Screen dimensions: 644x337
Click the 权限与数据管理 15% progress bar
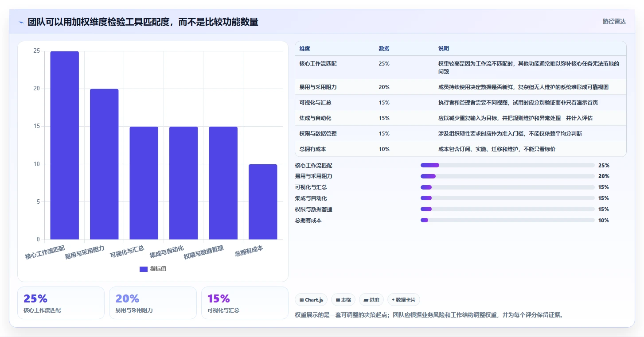tap(507, 209)
